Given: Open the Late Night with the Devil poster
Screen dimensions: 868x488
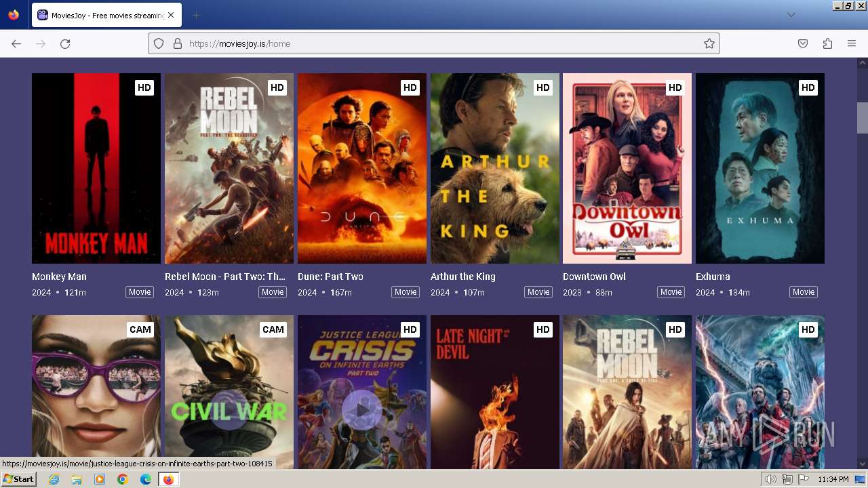Looking at the screenshot, I should 495,392.
